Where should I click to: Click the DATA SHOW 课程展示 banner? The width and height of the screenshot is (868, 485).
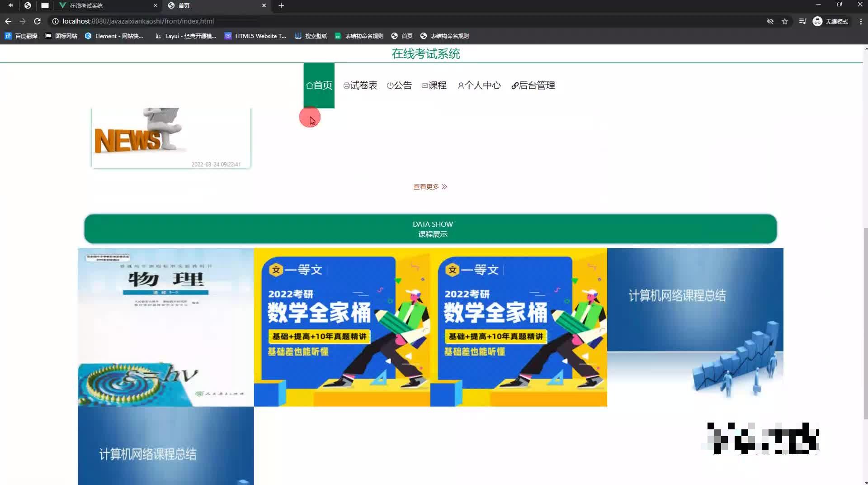[430, 229]
